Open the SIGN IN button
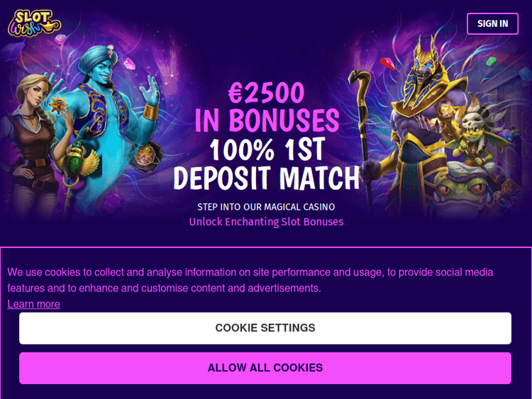This screenshot has width=532, height=399. point(492,23)
